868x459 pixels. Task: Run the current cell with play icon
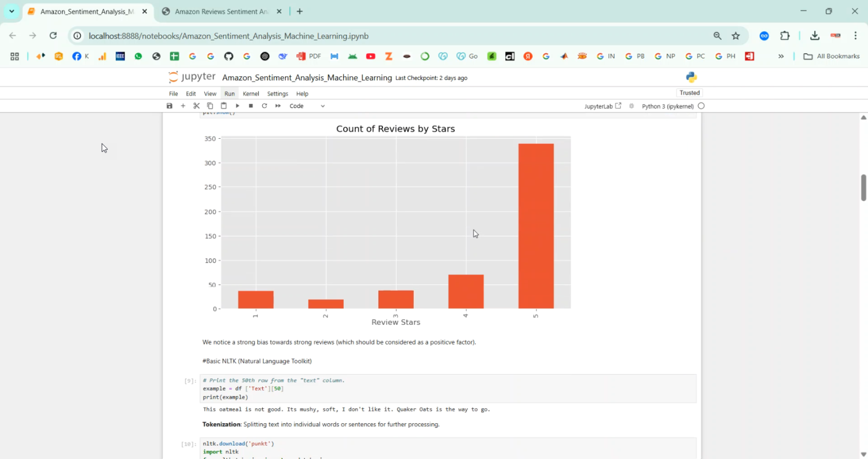pyautogui.click(x=237, y=106)
